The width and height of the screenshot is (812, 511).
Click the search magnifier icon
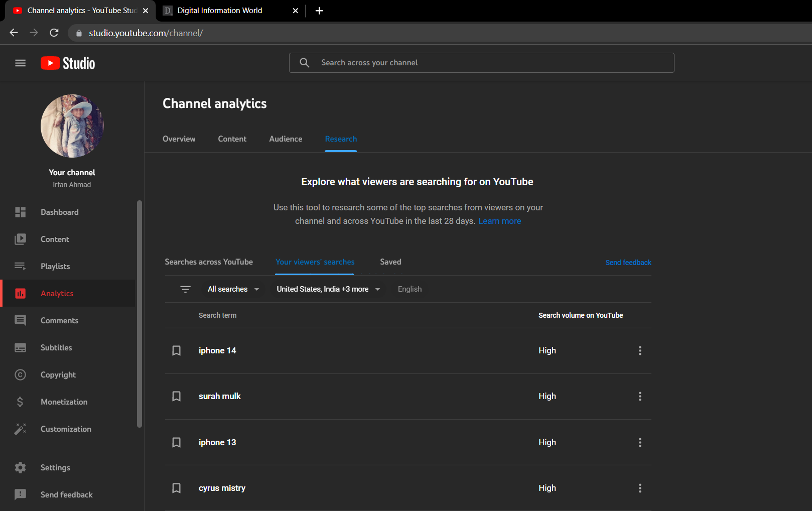coord(305,63)
